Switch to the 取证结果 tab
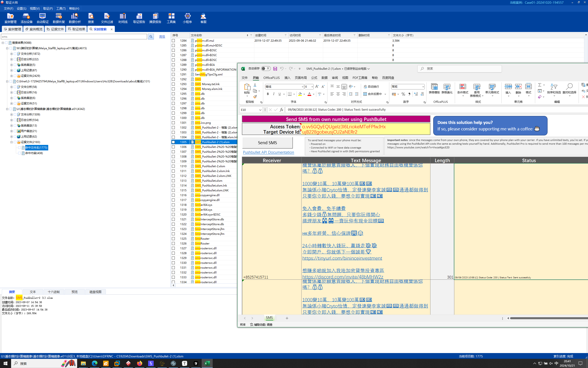This screenshot has height=368, width=588. coord(76,29)
